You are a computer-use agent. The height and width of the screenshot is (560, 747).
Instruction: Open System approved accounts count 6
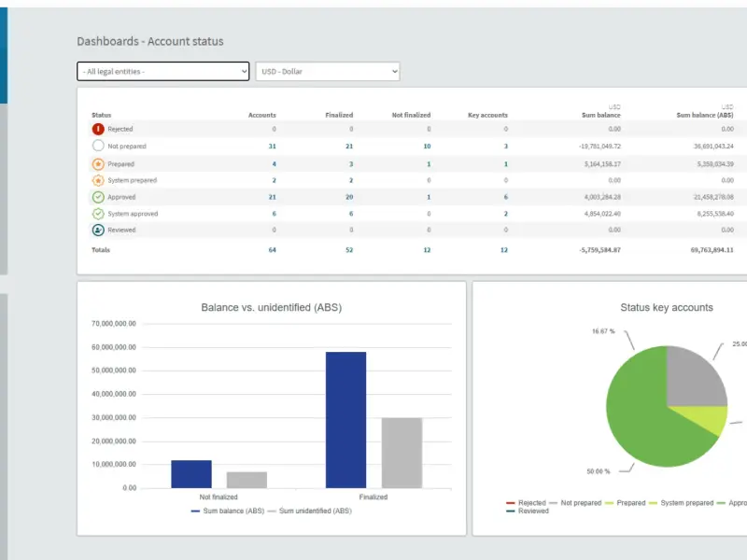[x=274, y=214]
